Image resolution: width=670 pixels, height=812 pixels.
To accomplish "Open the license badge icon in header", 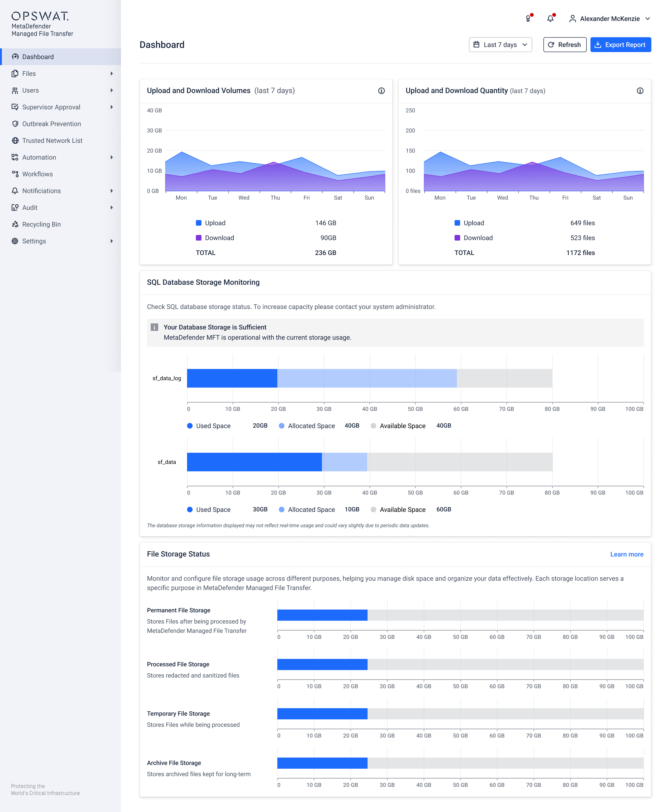I will [x=528, y=18].
